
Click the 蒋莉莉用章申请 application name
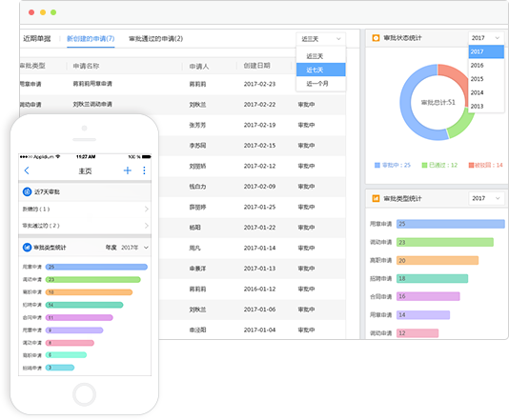(92, 84)
